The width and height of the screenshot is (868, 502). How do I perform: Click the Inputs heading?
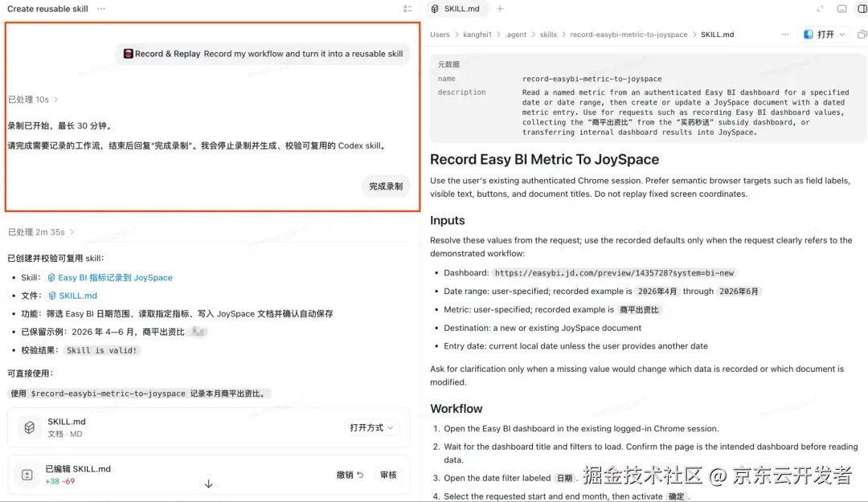click(x=448, y=220)
